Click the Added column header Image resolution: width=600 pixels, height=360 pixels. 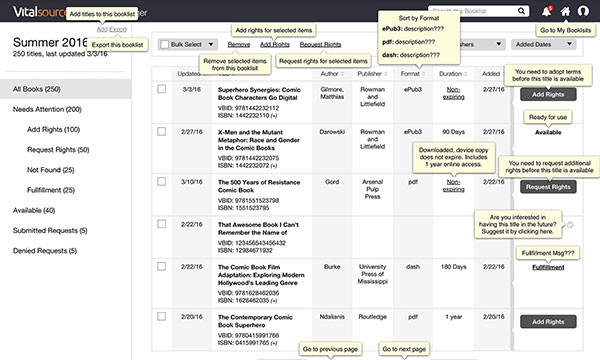[x=491, y=74]
